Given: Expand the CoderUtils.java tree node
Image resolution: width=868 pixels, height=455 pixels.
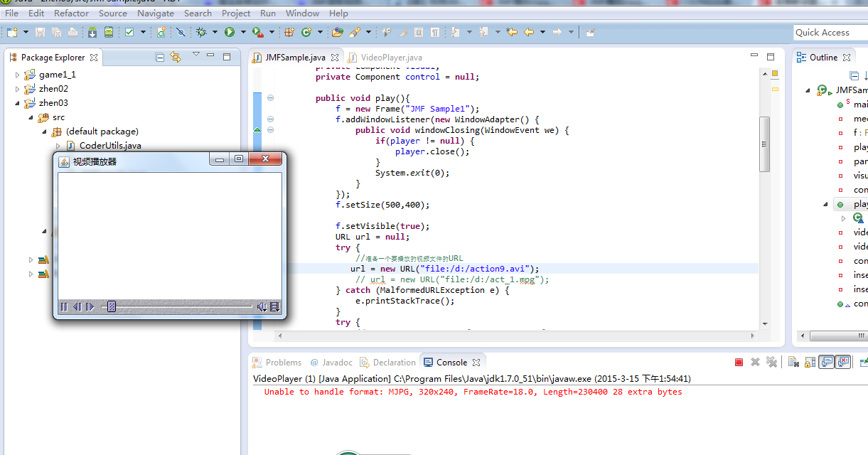Looking at the screenshot, I should coord(58,146).
